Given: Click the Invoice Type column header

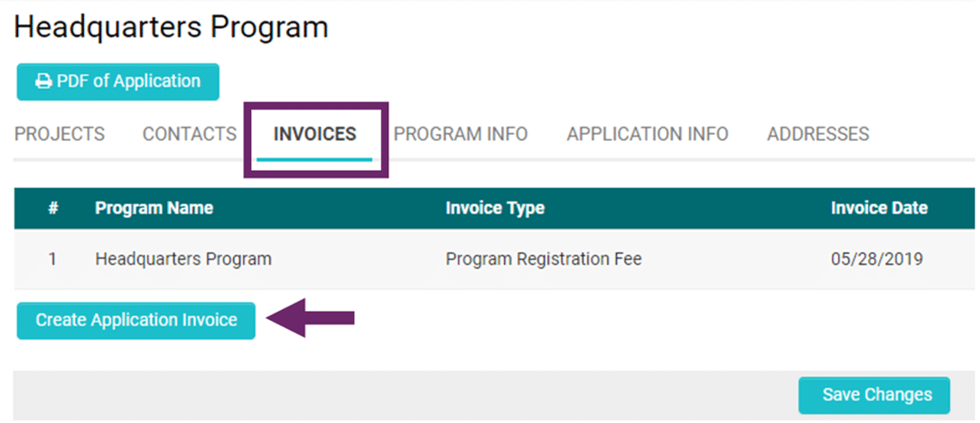Looking at the screenshot, I should [495, 208].
